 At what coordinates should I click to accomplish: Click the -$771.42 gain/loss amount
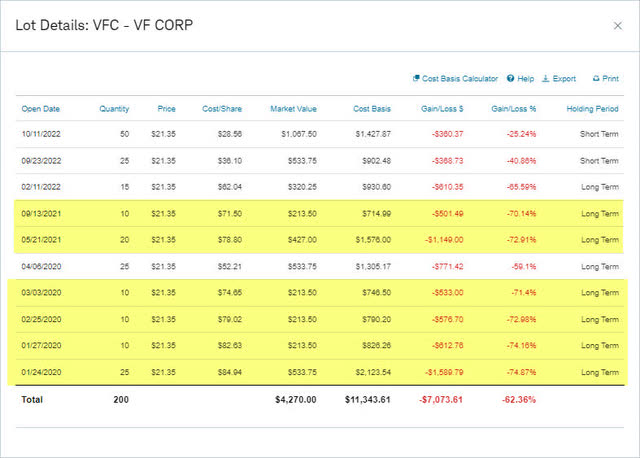coord(447,267)
